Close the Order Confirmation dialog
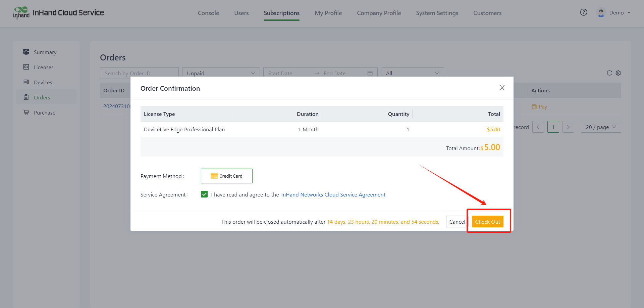 click(x=502, y=88)
